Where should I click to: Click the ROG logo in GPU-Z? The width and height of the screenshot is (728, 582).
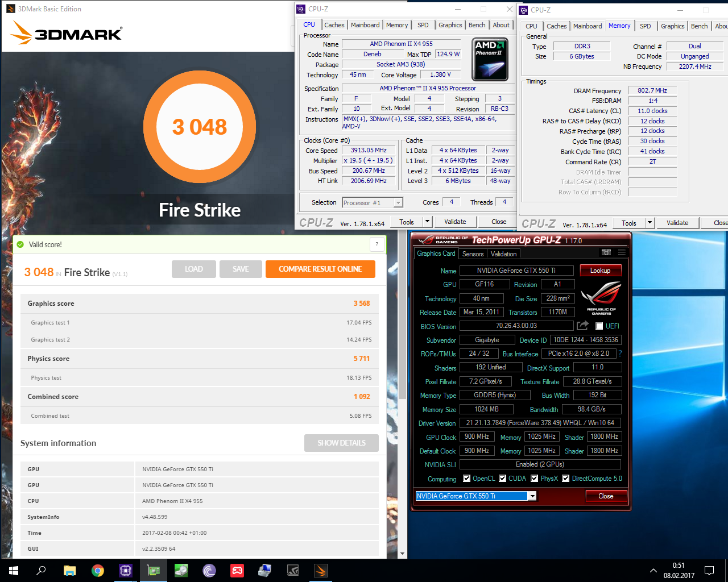pyautogui.click(x=601, y=298)
